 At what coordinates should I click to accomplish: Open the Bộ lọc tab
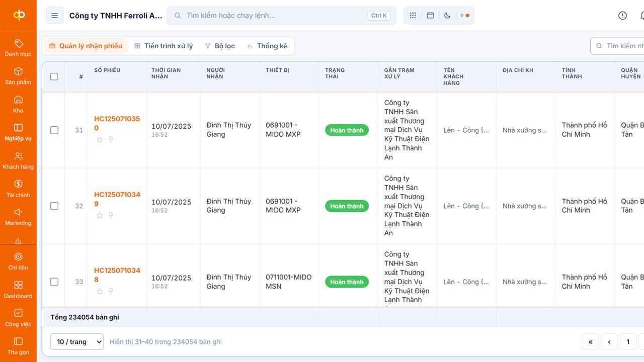[220, 46]
